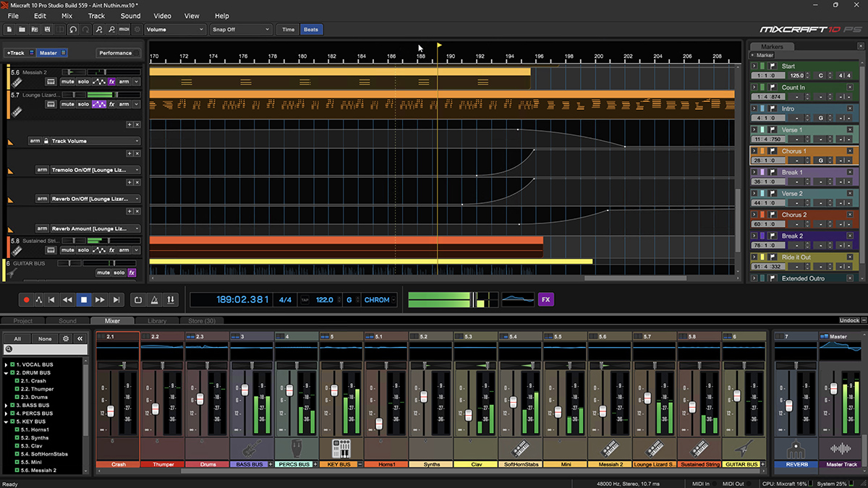
Task: Click the Drums channel volume fader
Action: [200, 400]
